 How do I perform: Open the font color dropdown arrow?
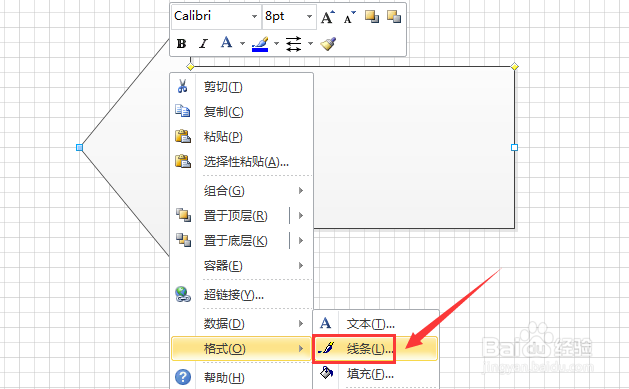[242, 43]
